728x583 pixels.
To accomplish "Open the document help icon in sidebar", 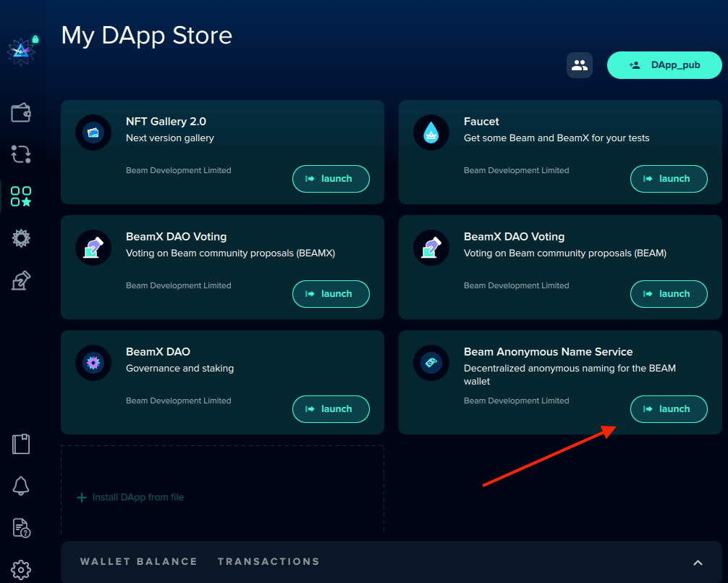I will pyautogui.click(x=21, y=528).
